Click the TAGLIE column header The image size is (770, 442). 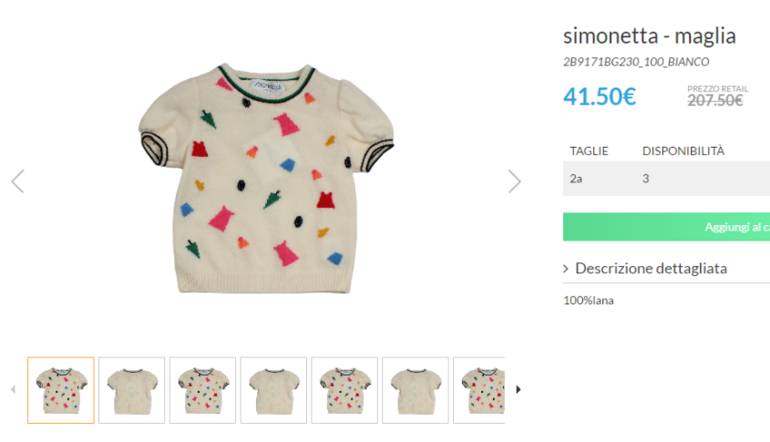point(589,151)
